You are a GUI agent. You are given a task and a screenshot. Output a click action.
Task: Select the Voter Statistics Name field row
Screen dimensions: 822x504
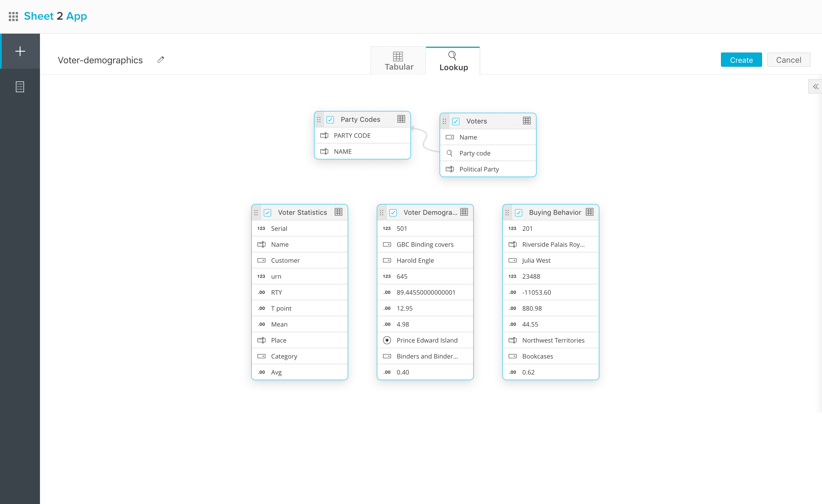(300, 244)
